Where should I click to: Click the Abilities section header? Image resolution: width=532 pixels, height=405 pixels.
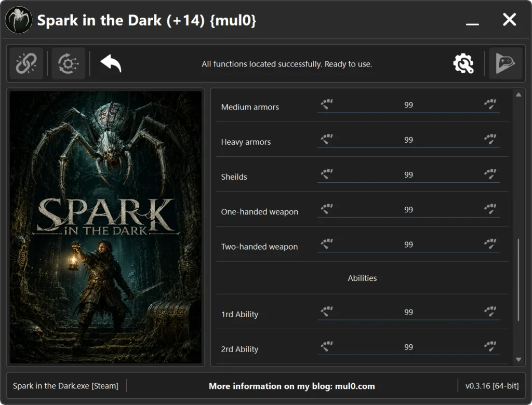pos(362,278)
